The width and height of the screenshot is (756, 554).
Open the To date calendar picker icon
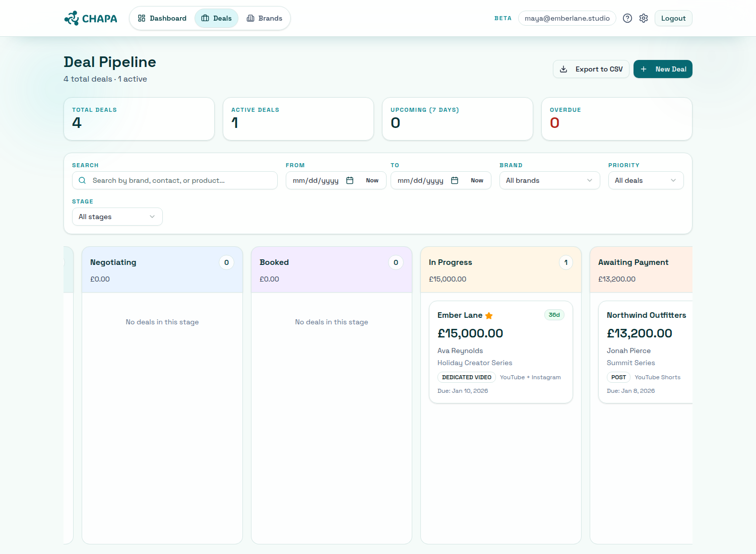455,180
